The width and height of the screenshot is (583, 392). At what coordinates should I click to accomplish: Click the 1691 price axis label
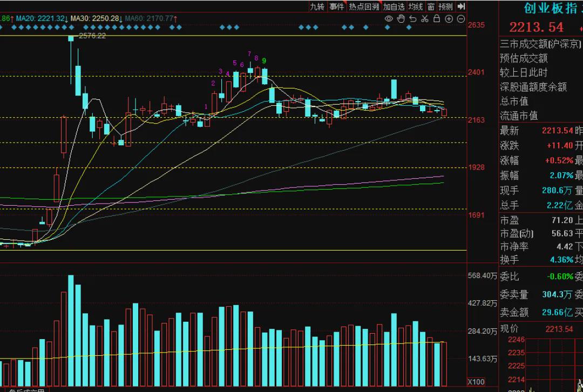[x=477, y=215]
